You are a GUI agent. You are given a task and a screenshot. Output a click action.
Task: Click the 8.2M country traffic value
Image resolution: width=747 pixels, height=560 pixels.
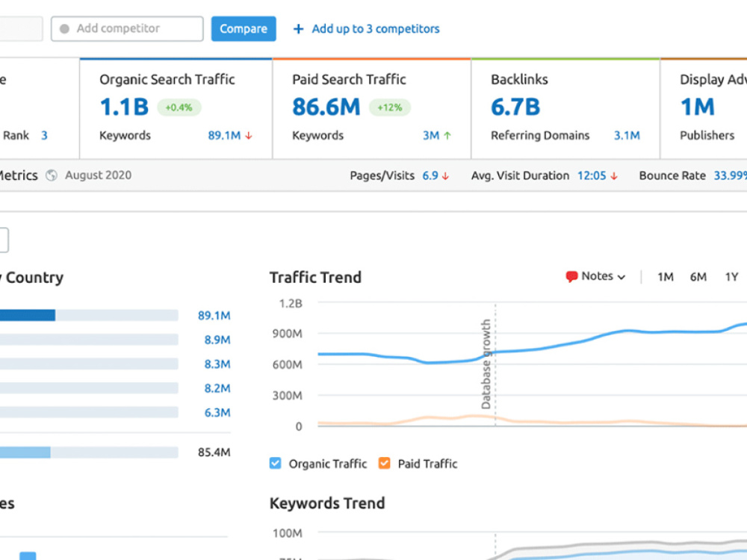tap(217, 388)
